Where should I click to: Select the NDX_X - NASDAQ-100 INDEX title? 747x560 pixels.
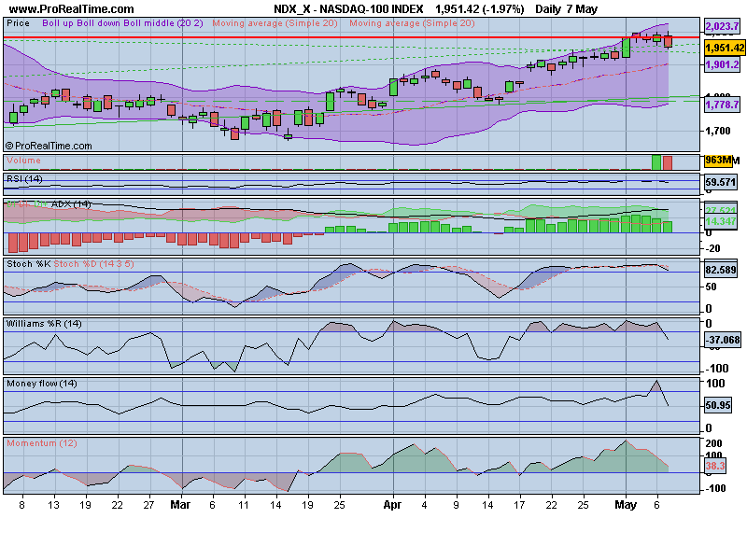point(348,9)
